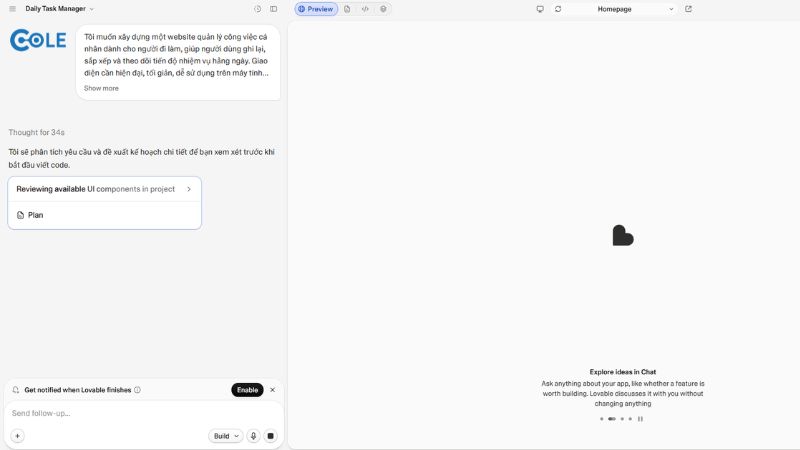800x450 pixels.
Task: Click the Explore ideas in Chat heading
Action: click(622, 372)
